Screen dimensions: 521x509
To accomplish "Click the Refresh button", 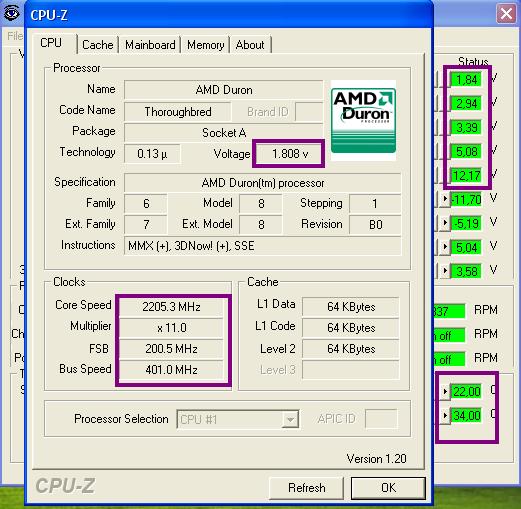I will tap(306, 488).
